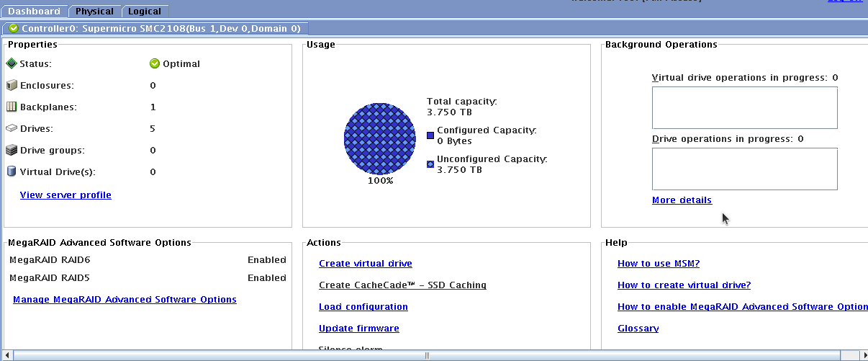Image resolution: width=868 pixels, height=361 pixels.
Task: Click the Enclosures icon
Action: [12, 85]
